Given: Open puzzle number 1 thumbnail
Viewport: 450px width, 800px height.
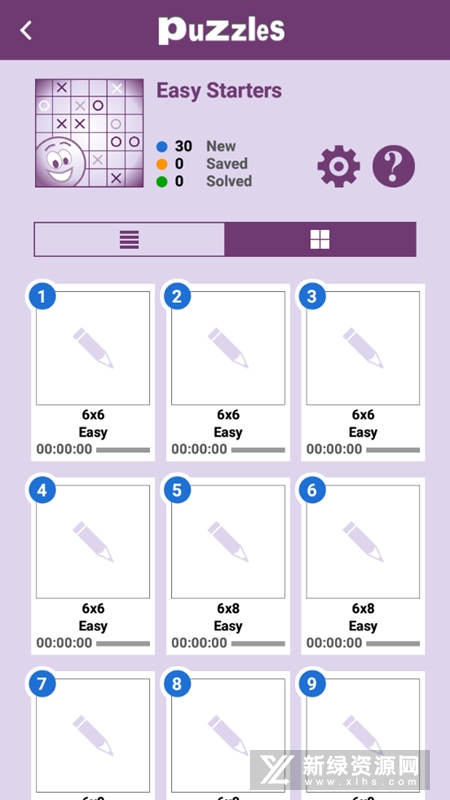Looking at the screenshot, I should (x=93, y=348).
